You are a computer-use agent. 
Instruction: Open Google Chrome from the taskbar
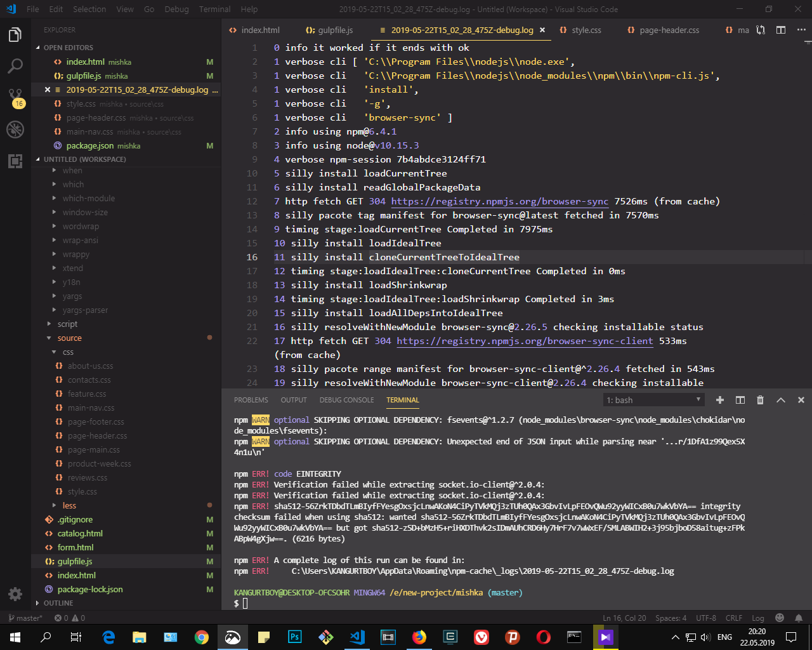click(x=202, y=637)
